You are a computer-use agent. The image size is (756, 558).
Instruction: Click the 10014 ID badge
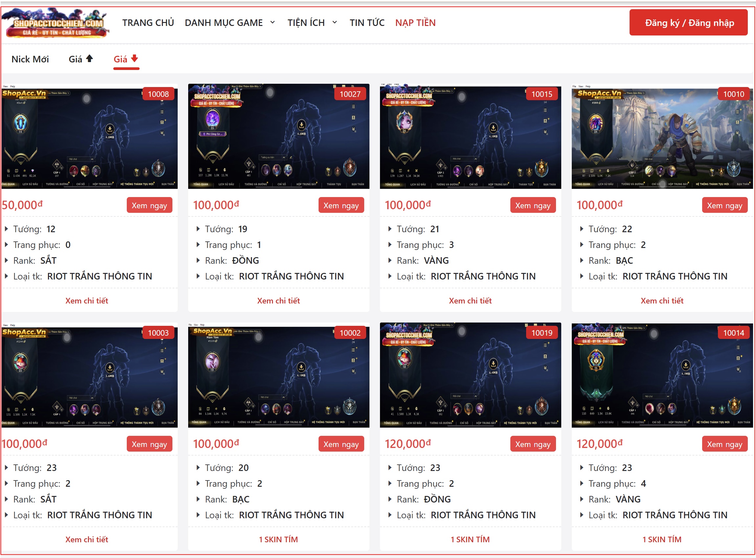coord(734,333)
